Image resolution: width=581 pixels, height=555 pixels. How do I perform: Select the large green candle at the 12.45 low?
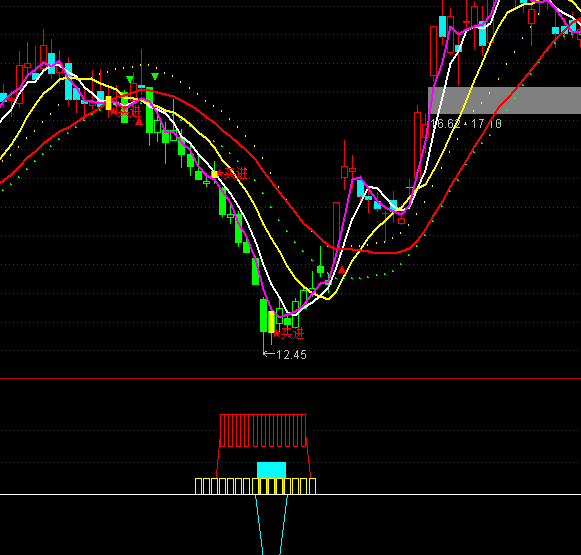click(x=263, y=315)
